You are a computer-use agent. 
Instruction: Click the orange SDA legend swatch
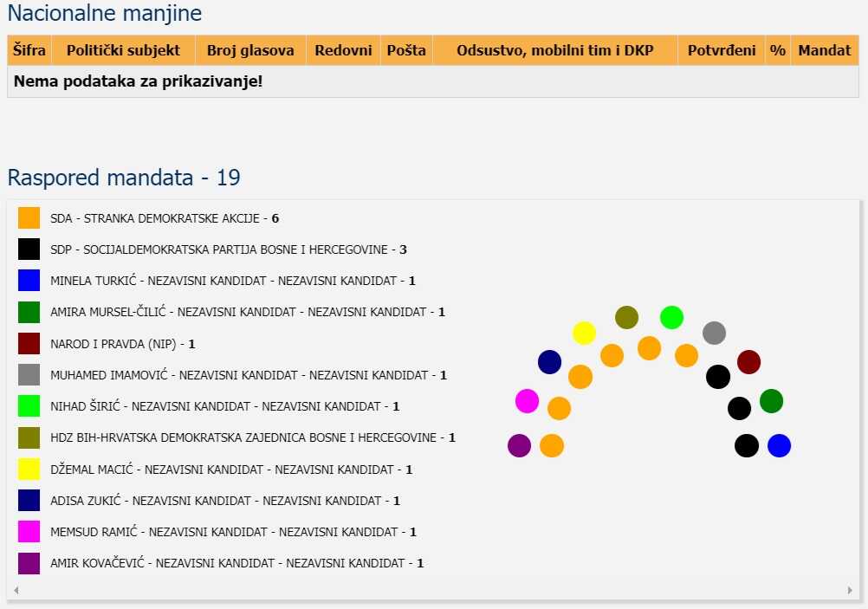point(29,218)
